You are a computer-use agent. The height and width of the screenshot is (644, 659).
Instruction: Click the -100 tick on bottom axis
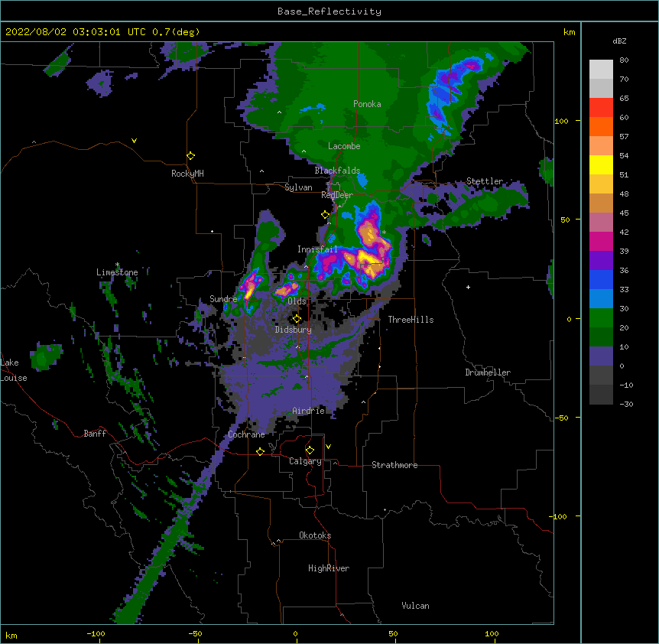tap(96, 634)
